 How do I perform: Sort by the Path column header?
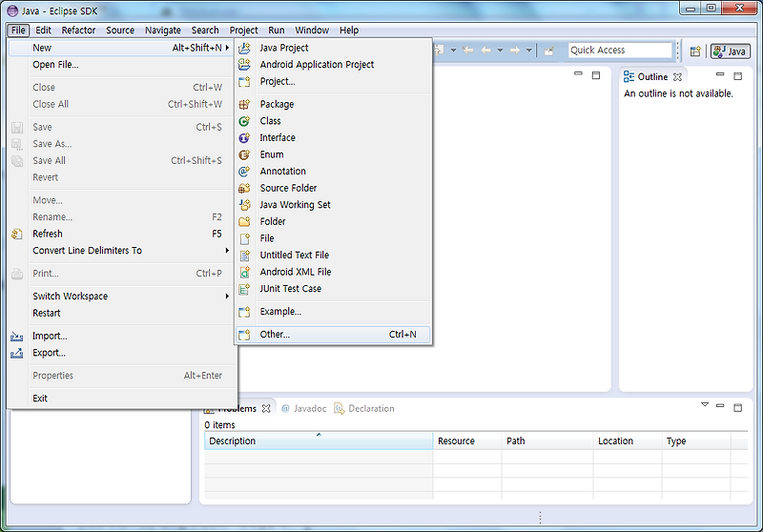(x=547, y=441)
